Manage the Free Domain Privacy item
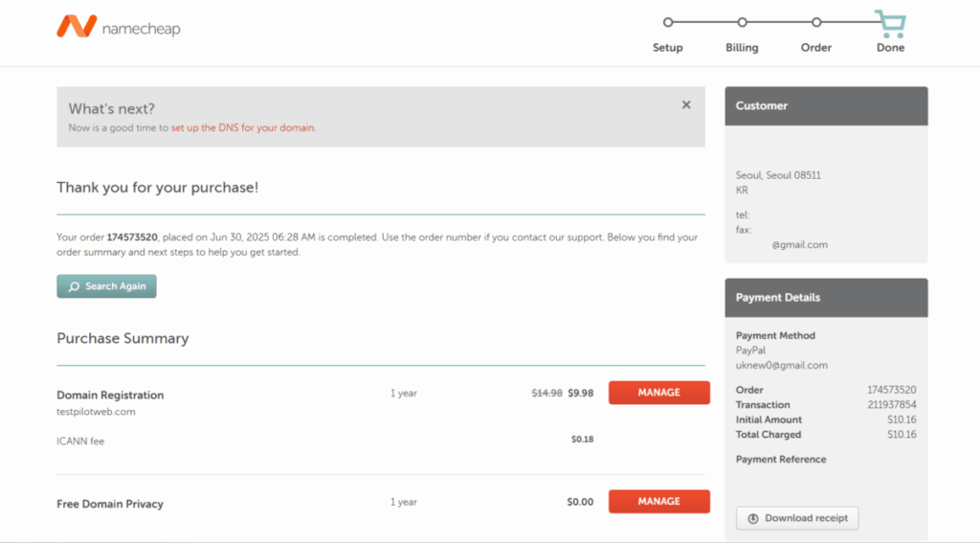The height and width of the screenshot is (543, 980). tap(658, 501)
